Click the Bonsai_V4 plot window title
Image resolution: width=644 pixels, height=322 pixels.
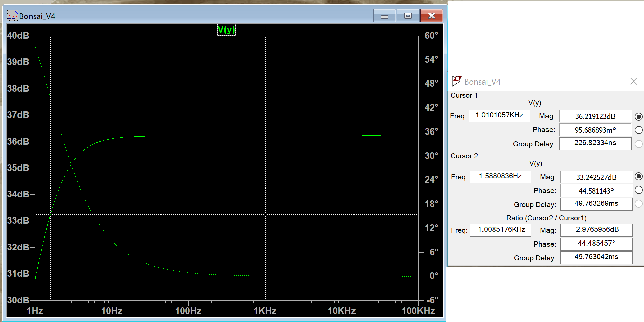click(37, 16)
